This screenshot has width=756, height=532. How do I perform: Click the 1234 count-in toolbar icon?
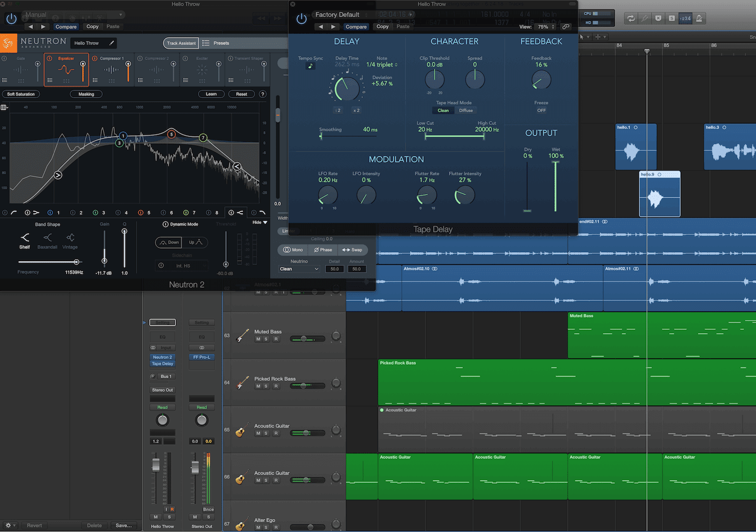[x=685, y=18]
